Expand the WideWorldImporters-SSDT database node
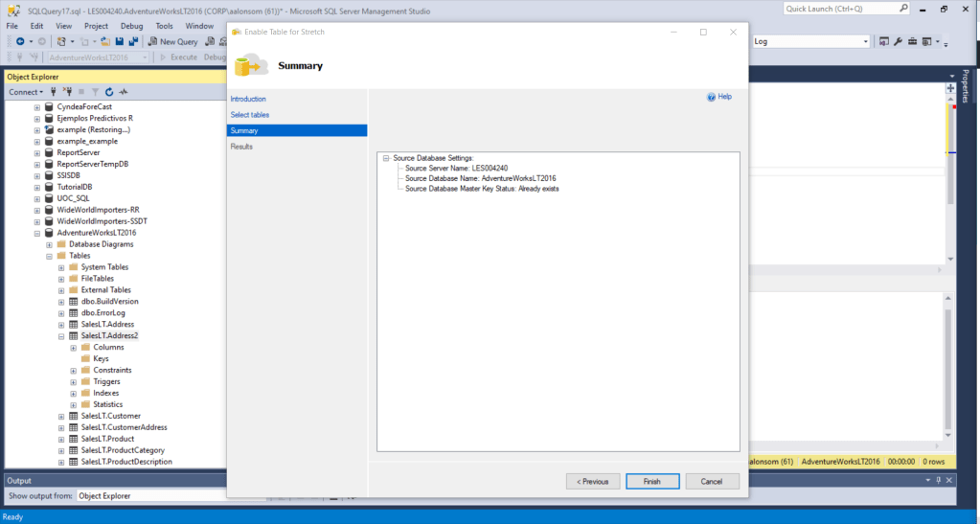980x524 pixels. 37,221
